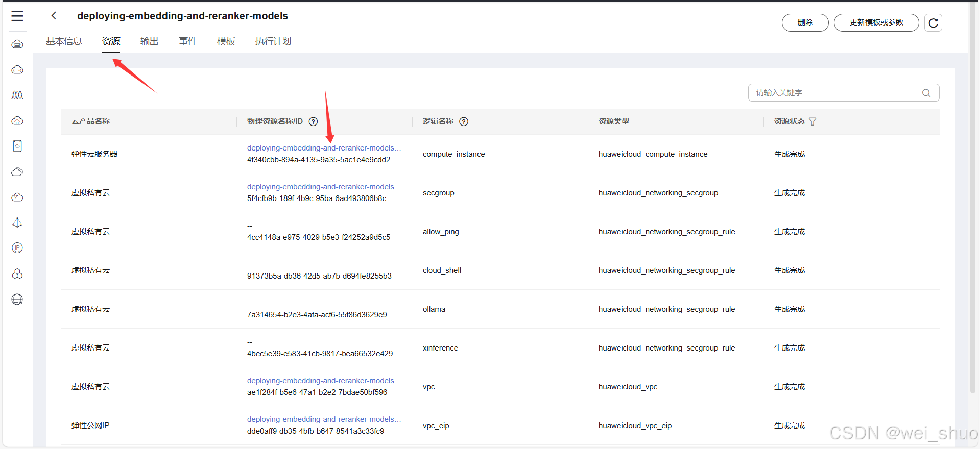The height and width of the screenshot is (449, 980).
Task: Click the 删除 button
Action: coord(805,22)
